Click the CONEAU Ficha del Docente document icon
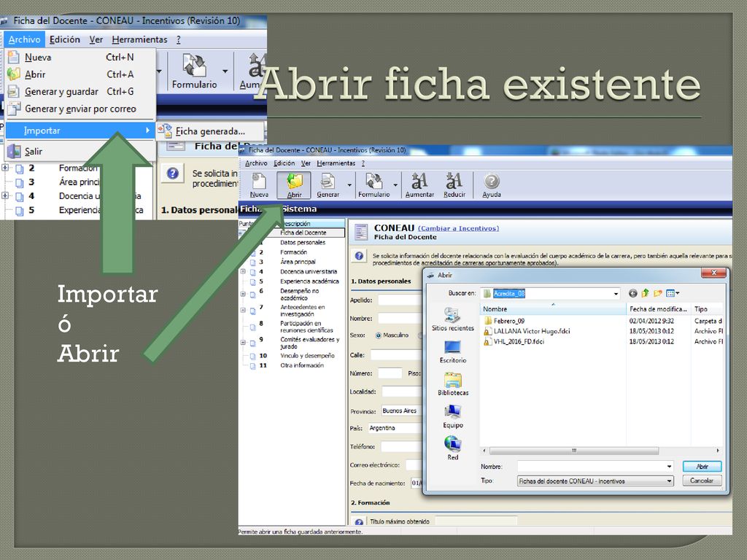 [x=362, y=233]
